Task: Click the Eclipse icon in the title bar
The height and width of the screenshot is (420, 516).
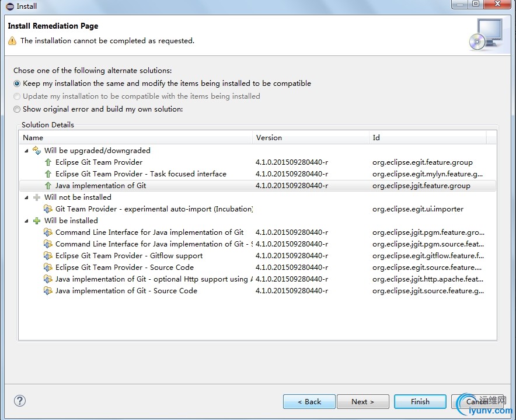Action: [x=10, y=6]
